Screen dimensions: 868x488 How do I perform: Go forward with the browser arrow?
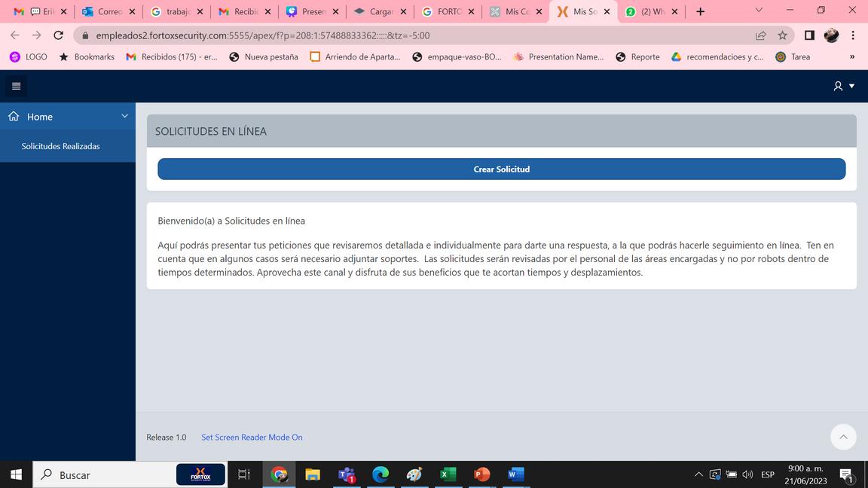click(x=36, y=35)
